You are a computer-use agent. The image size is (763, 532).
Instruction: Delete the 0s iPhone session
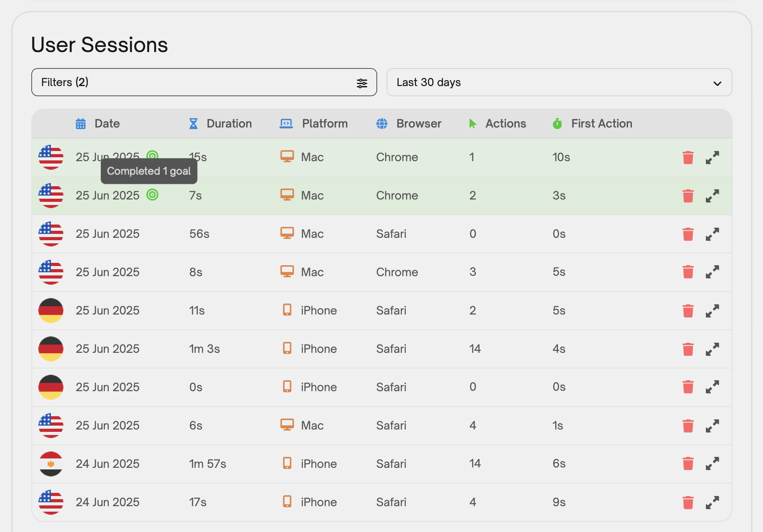tap(688, 387)
